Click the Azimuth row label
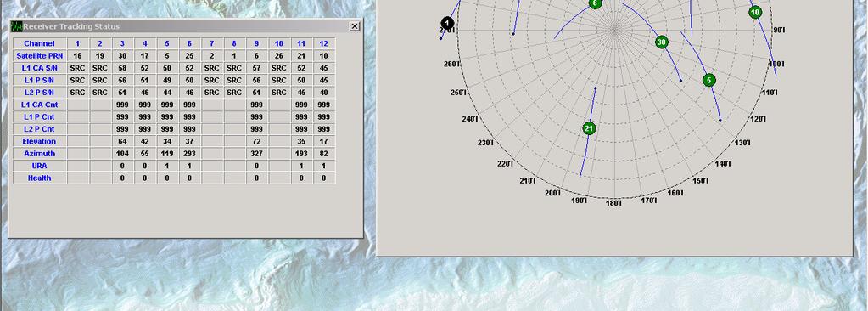This screenshot has height=311, width=868. coord(39,153)
